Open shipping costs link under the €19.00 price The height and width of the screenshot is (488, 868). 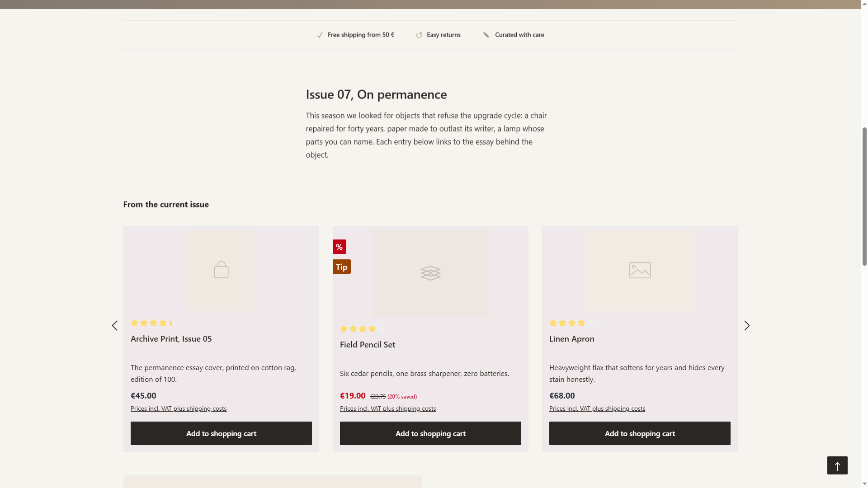pyautogui.click(x=388, y=408)
